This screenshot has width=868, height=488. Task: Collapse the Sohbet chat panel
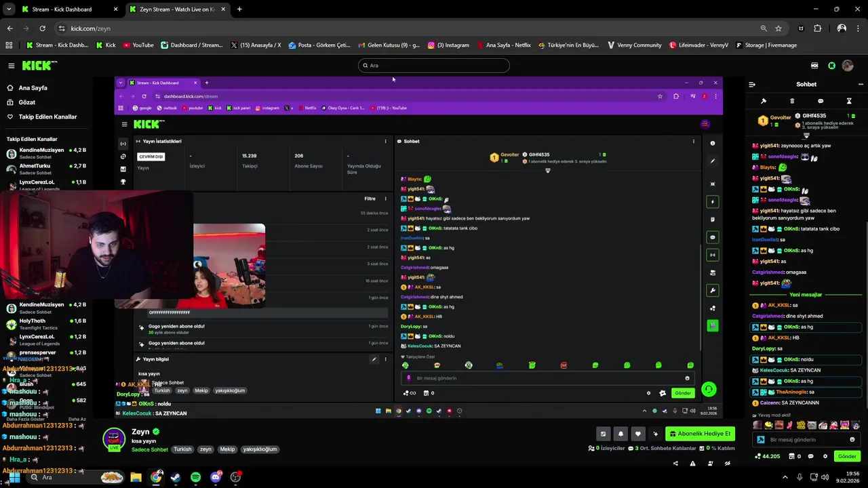coord(752,85)
